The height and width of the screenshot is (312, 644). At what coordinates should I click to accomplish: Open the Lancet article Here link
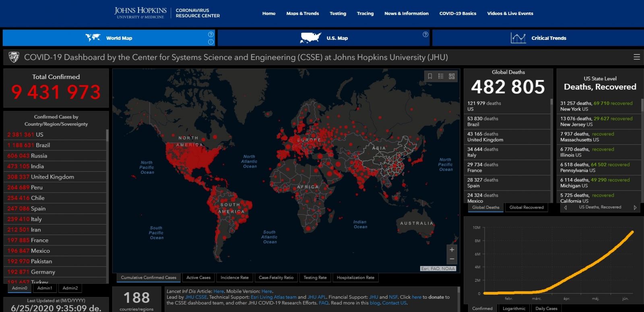click(x=219, y=291)
